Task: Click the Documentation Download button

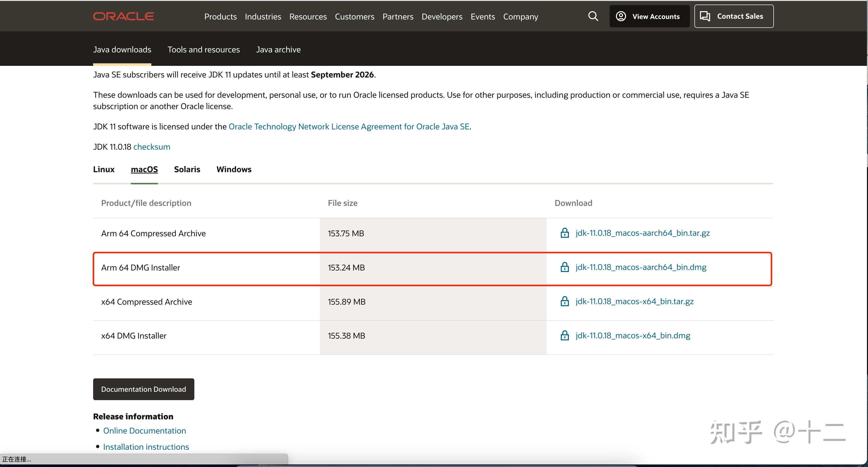Action: point(143,389)
